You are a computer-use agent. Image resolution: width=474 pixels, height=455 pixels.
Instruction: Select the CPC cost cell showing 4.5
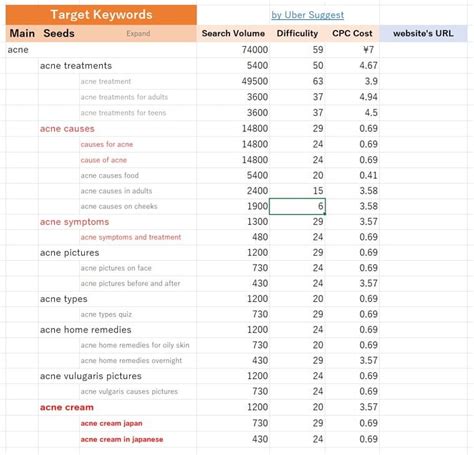pyautogui.click(x=352, y=113)
